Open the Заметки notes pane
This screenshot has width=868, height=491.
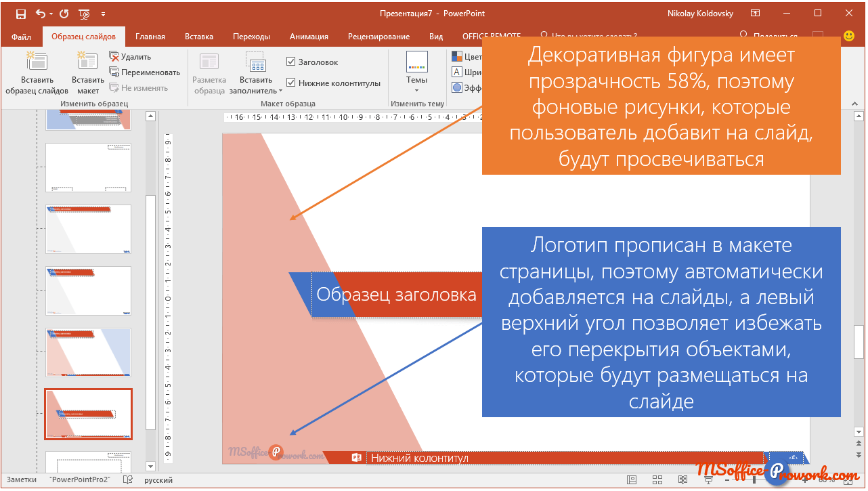click(x=22, y=480)
